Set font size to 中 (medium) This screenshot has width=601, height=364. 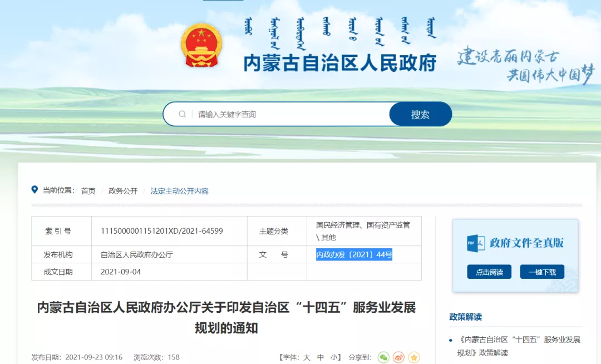pyautogui.click(x=321, y=357)
